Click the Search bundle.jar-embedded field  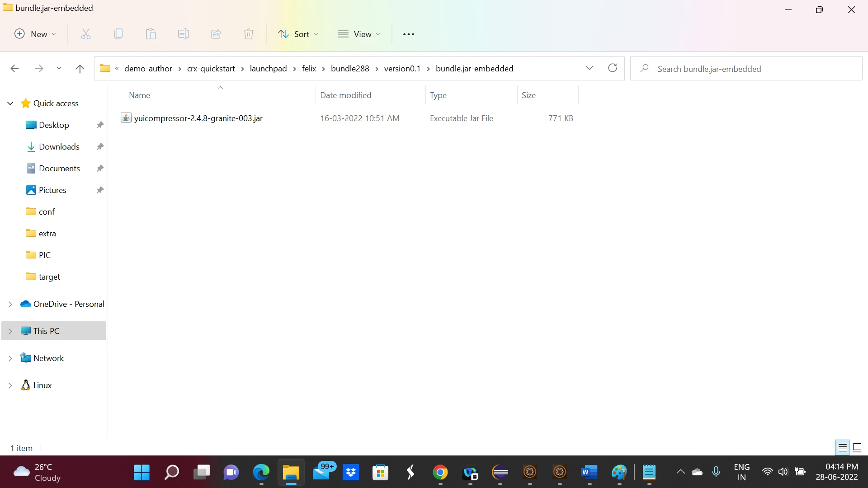click(x=746, y=69)
